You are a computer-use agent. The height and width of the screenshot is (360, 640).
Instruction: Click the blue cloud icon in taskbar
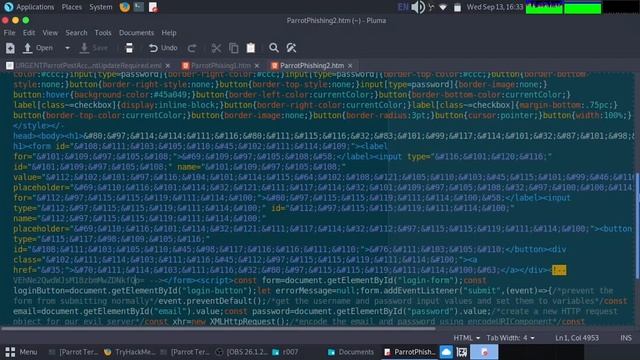coord(446,352)
